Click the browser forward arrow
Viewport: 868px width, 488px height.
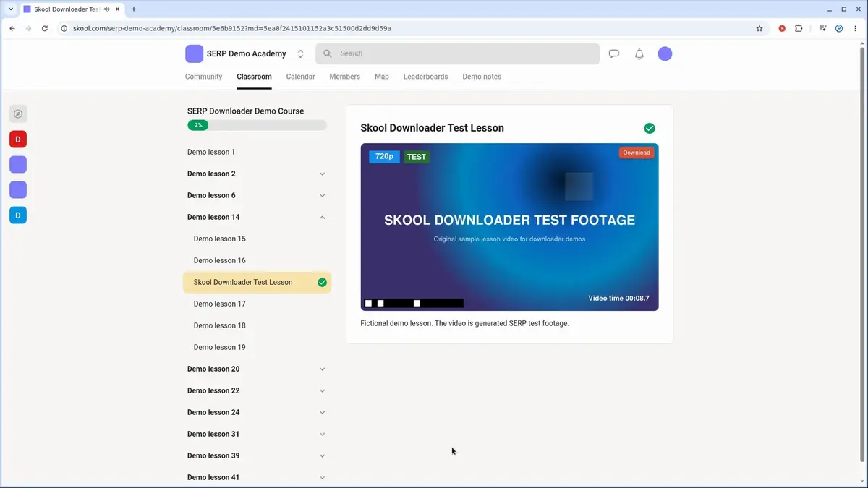28,28
